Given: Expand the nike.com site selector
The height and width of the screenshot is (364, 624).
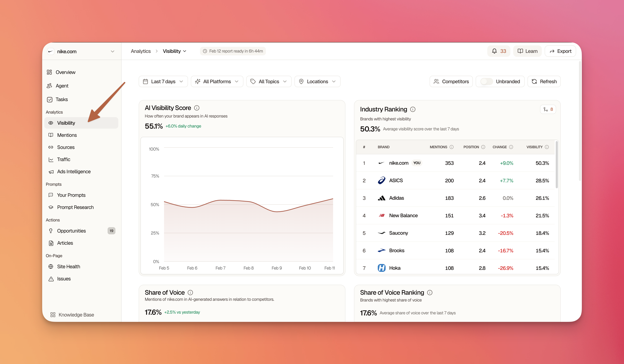Looking at the screenshot, I should coord(81,51).
